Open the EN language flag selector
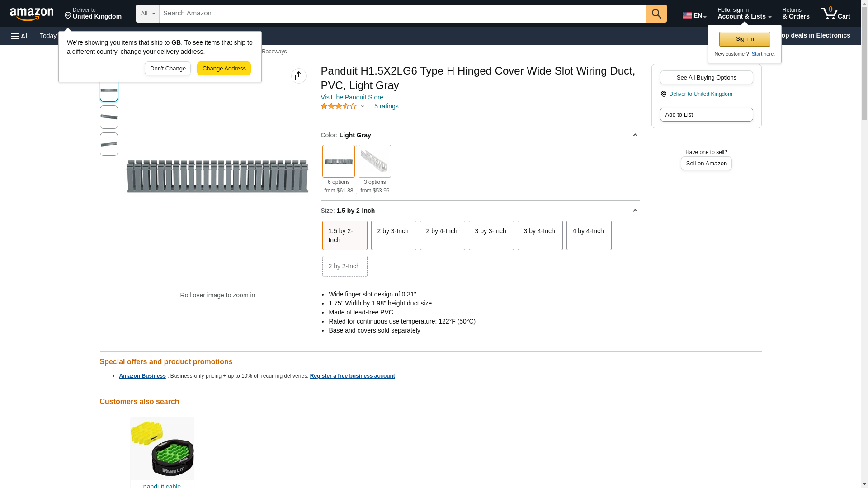 pyautogui.click(x=694, y=15)
